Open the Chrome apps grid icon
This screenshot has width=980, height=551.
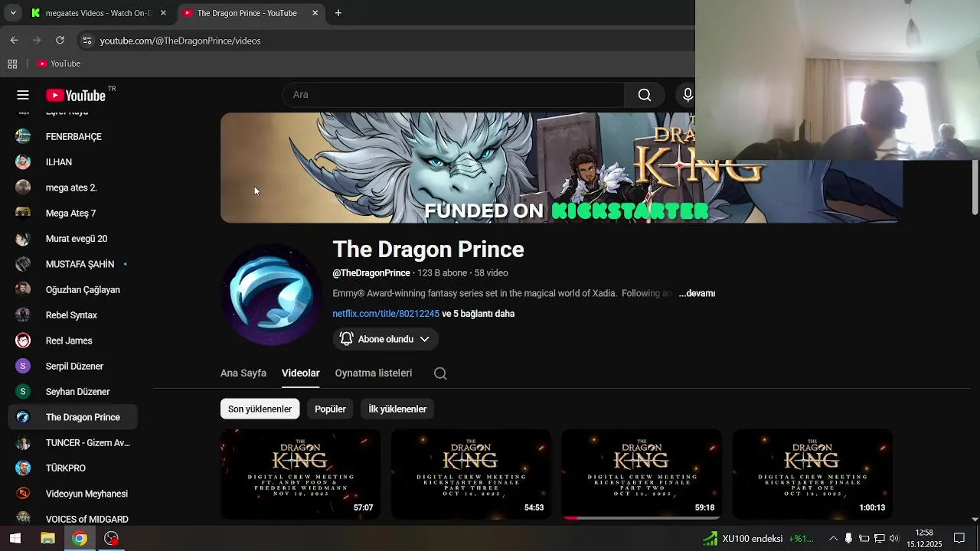click(x=12, y=64)
